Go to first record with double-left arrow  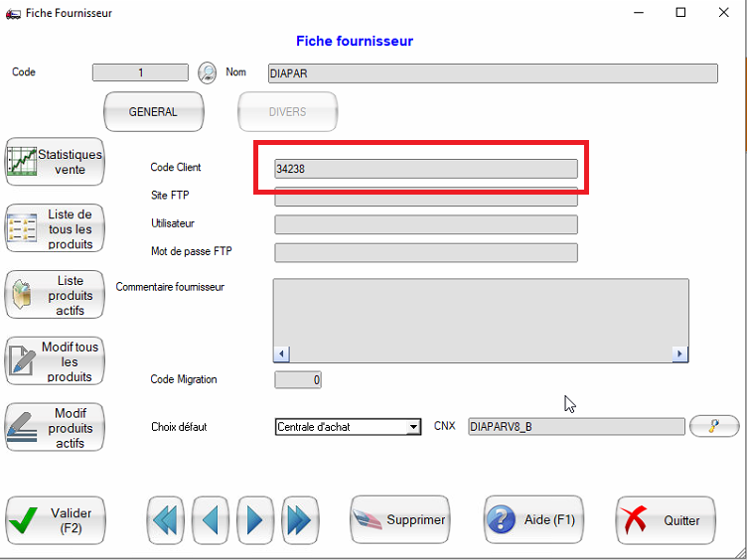(x=165, y=520)
